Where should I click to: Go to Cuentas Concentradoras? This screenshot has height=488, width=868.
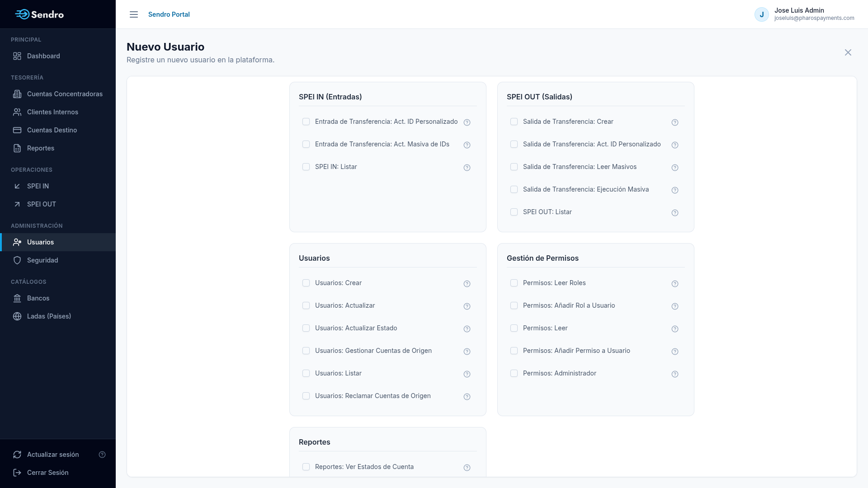pyautogui.click(x=58, y=94)
